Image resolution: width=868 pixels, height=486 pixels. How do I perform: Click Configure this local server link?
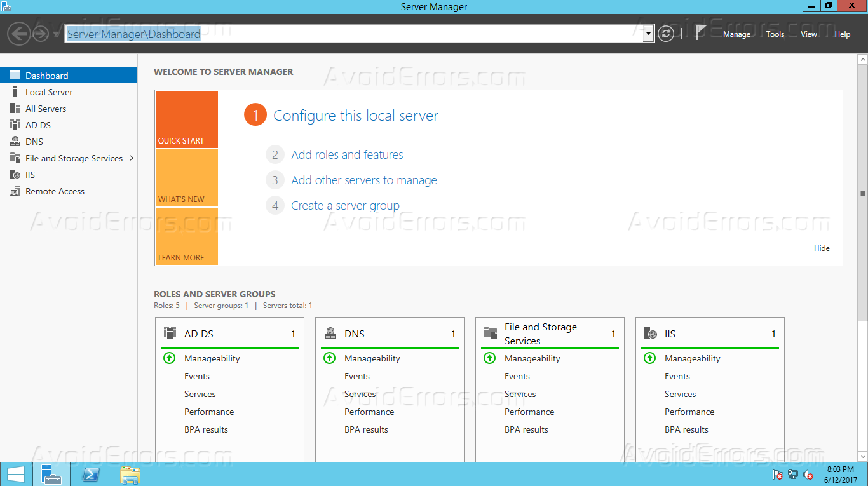[x=356, y=116]
